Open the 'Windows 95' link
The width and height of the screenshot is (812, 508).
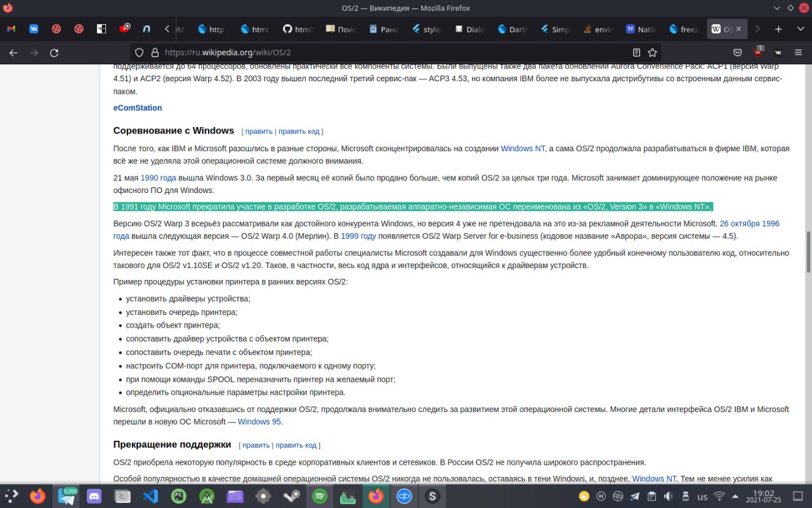(259, 422)
